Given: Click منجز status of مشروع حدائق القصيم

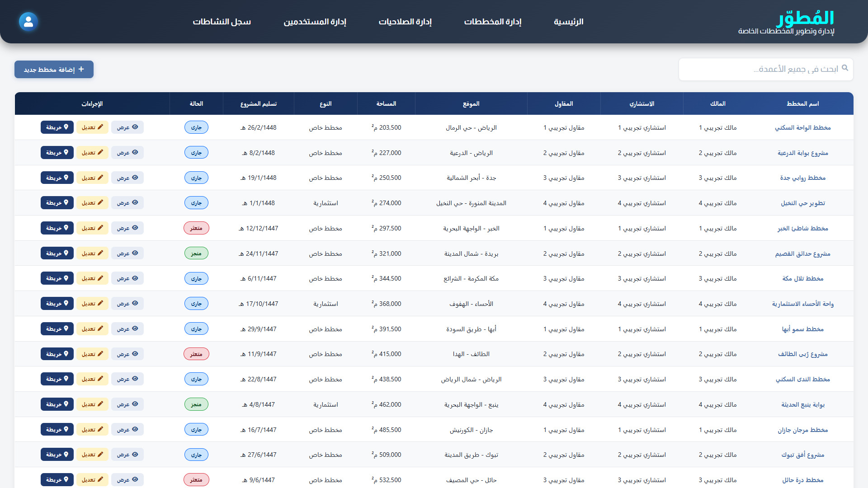Looking at the screenshot, I should click(196, 253).
